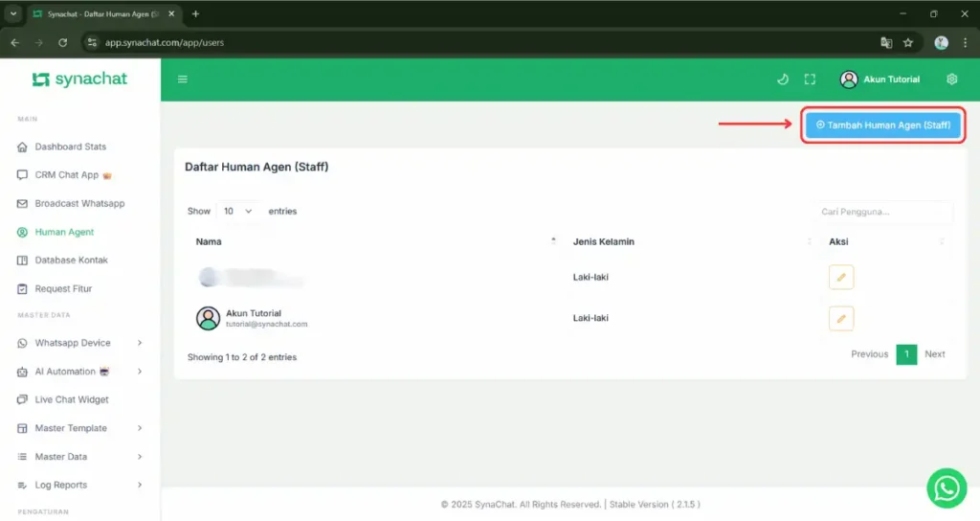The width and height of the screenshot is (980, 521).
Task: Open Dashboard Stats from the sidebar
Action: tap(71, 147)
